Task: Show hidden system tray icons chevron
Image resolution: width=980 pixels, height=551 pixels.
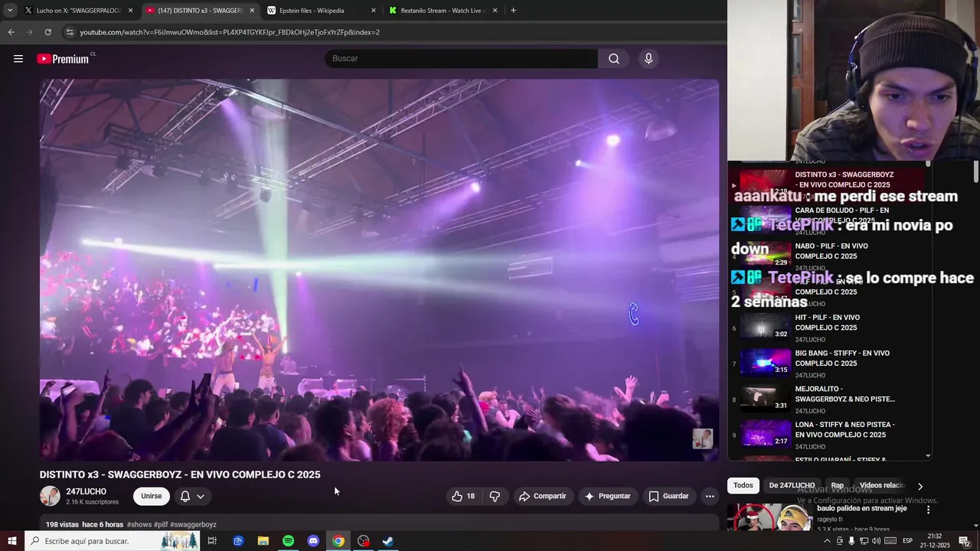Action: (827, 541)
